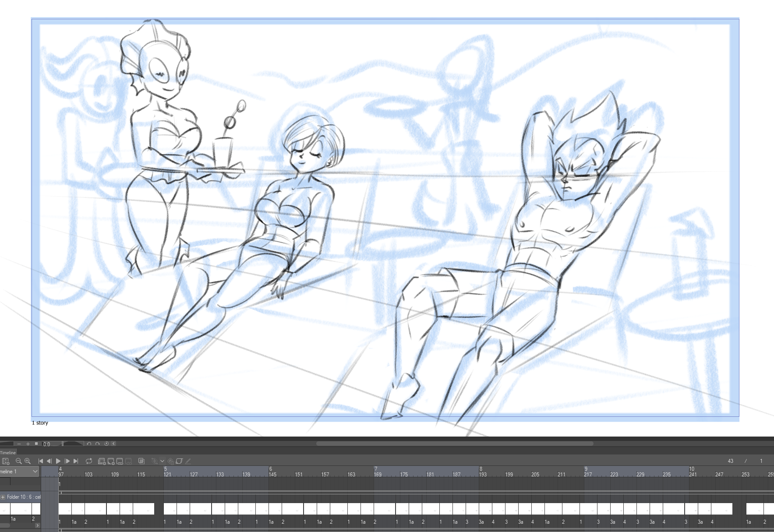
Task: Play the animation
Action: (x=58, y=461)
